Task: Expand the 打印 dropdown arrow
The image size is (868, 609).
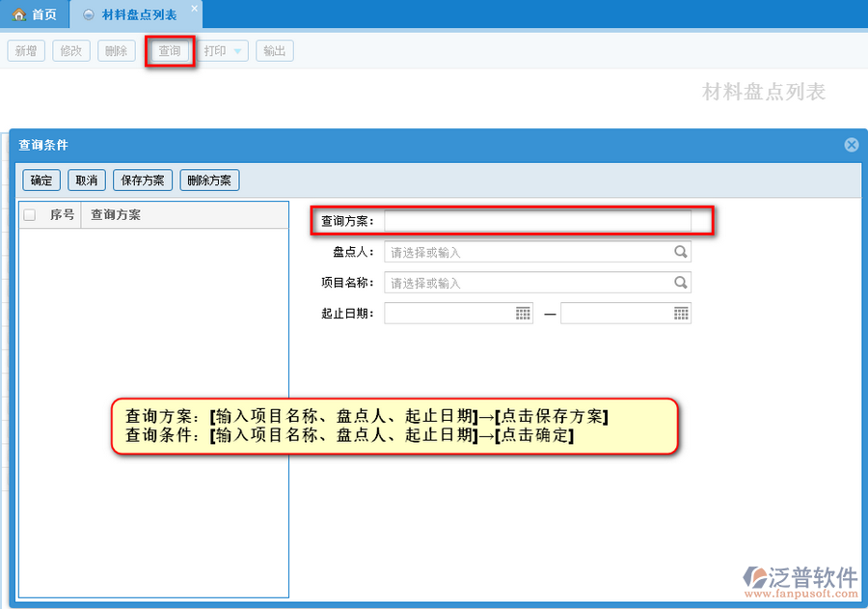Action: click(x=238, y=51)
